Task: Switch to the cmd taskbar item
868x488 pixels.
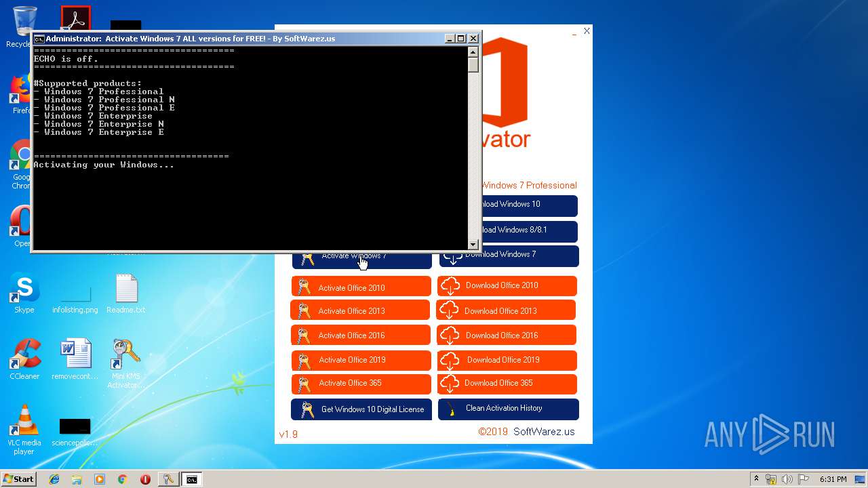Action: [192, 479]
